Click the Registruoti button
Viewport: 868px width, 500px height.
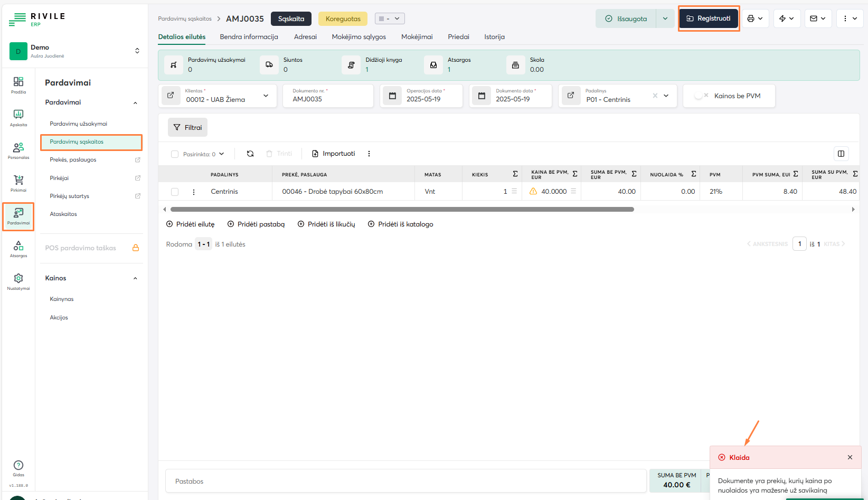coord(708,18)
